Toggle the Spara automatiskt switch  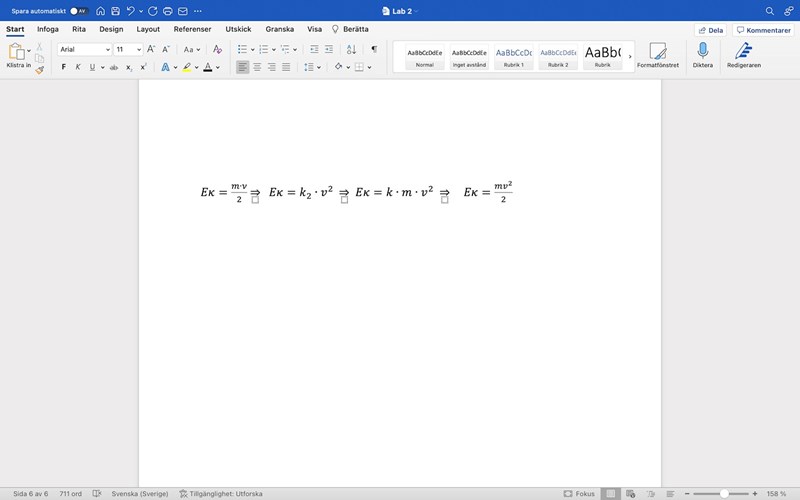78,11
